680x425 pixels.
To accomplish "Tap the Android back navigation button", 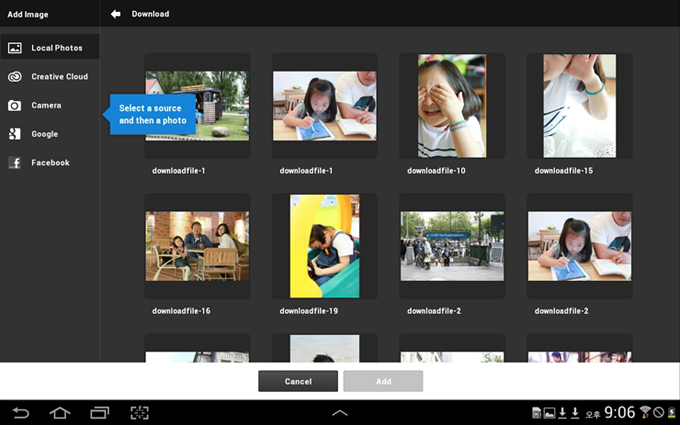I will 21,413.
